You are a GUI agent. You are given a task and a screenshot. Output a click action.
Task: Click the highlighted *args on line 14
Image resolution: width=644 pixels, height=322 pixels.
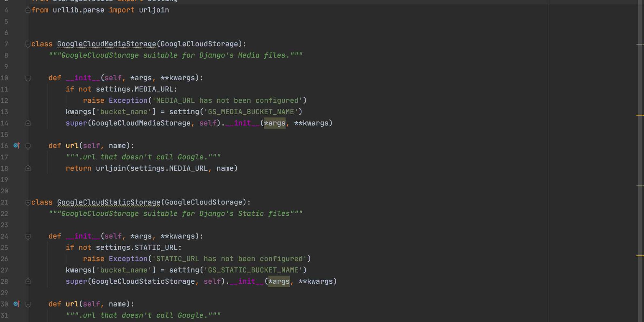coord(275,123)
